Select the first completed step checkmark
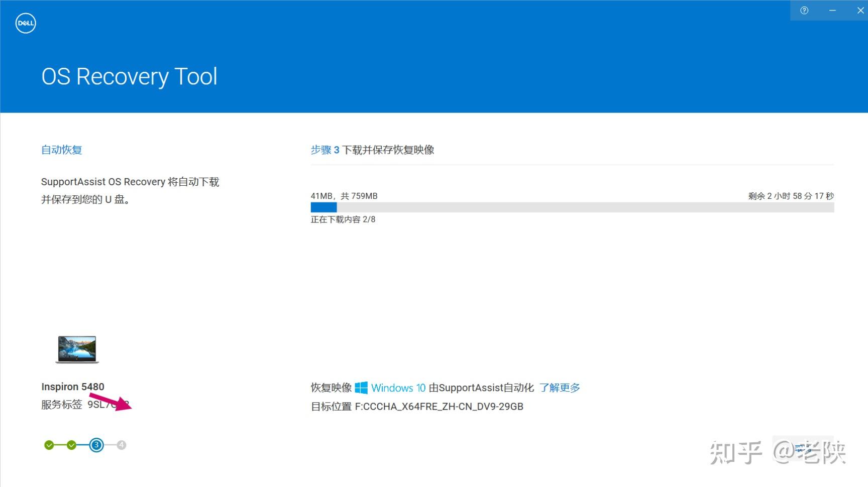This screenshot has width=868, height=487. (49, 445)
